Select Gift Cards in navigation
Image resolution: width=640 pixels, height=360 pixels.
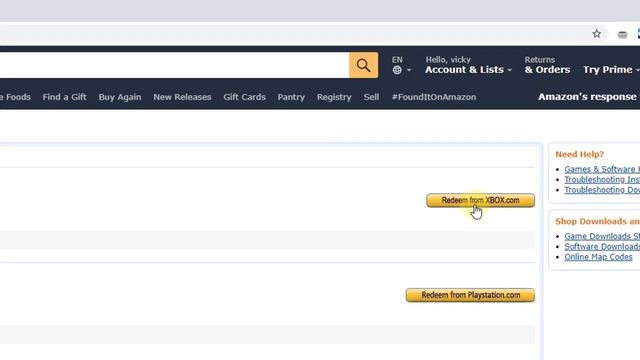[244, 97]
